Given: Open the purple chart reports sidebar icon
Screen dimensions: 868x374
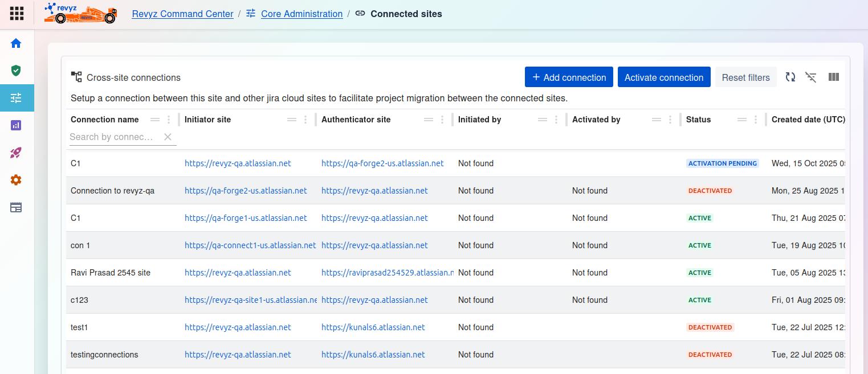Looking at the screenshot, I should [16, 125].
